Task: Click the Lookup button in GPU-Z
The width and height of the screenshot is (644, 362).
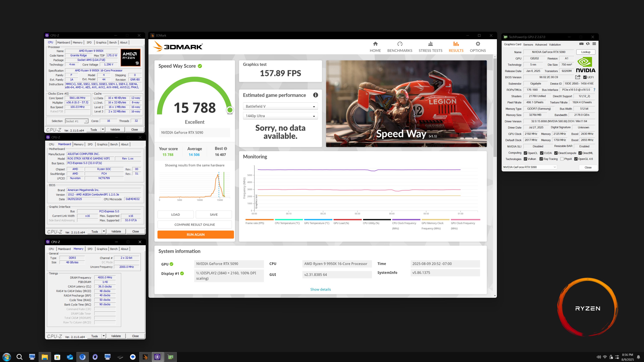Action: [586, 52]
